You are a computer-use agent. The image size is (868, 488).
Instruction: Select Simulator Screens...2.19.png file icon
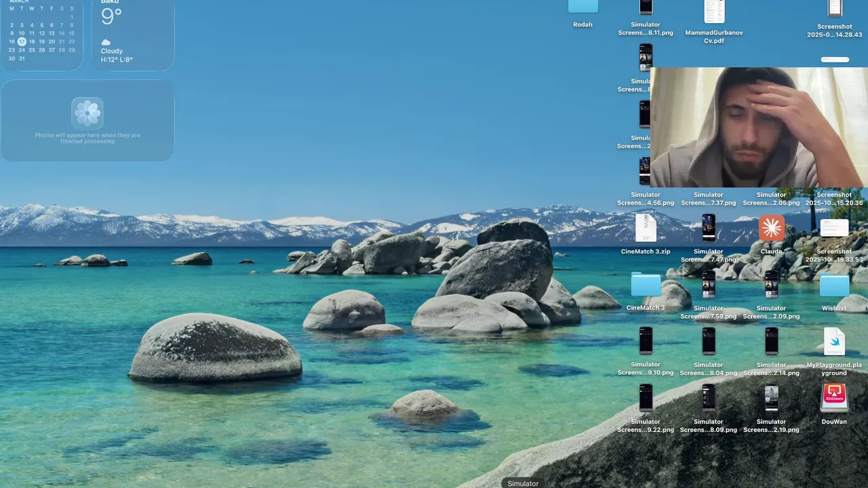point(771,398)
